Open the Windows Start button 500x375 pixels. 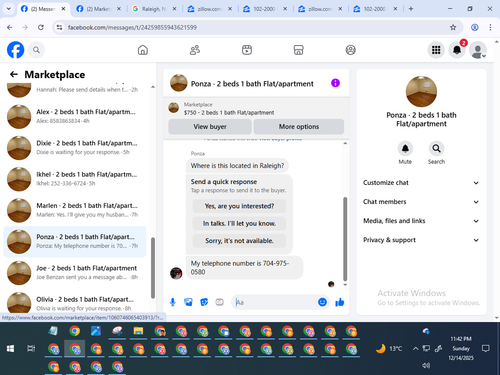pyautogui.click(x=10, y=349)
